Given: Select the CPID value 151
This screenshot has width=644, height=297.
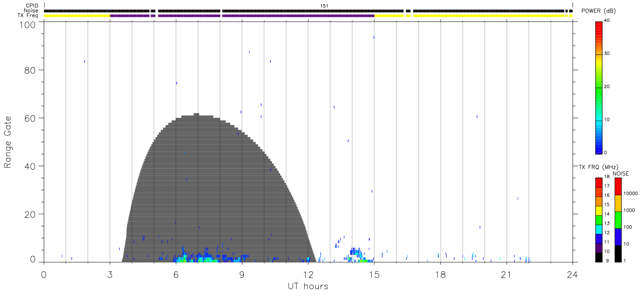Looking at the screenshot, I should point(325,6).
